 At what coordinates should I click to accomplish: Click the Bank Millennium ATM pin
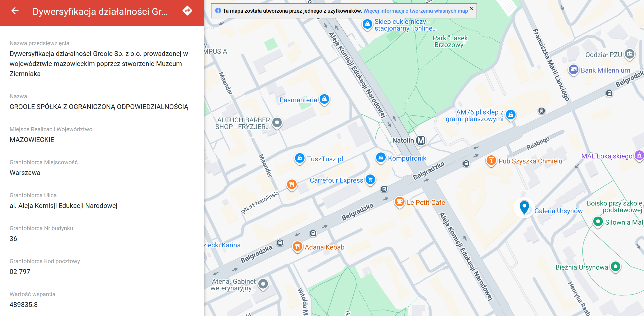click(x=573, y=70)
